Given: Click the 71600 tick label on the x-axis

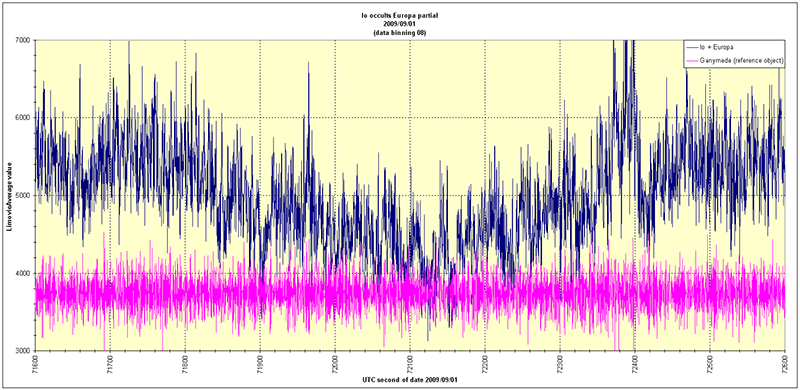Looking at the screenshot, I should pyautogui.click(x=35, y=363).
